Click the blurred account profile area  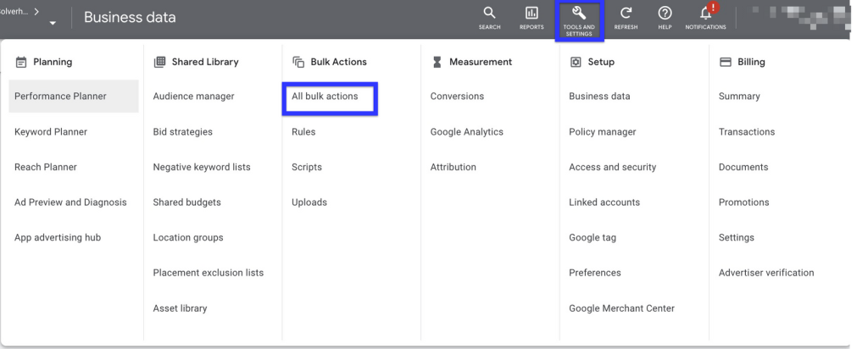pyautogui.click(x=800, y=18)
